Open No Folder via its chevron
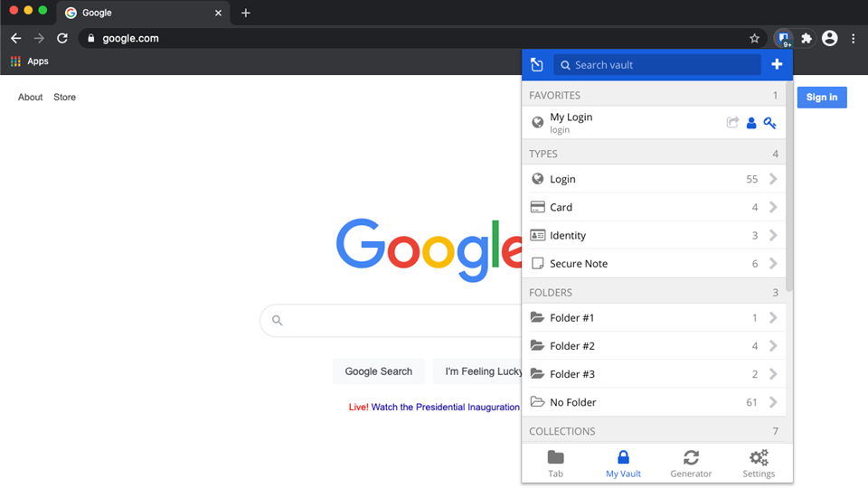 click(x=773, y=402)
